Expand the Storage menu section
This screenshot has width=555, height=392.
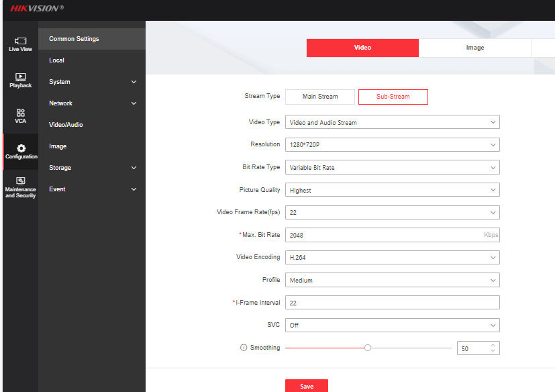coord(92,168)
